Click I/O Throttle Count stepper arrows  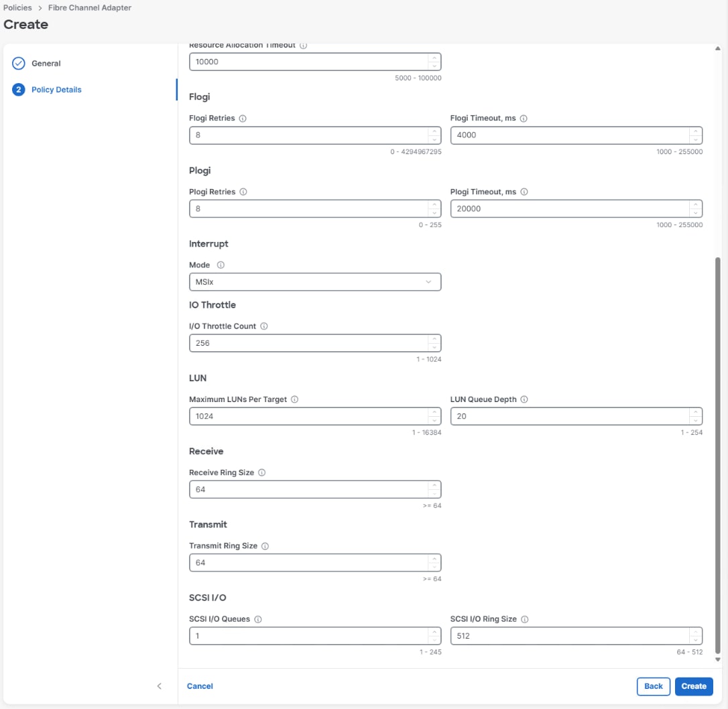[x=434, y=343]
